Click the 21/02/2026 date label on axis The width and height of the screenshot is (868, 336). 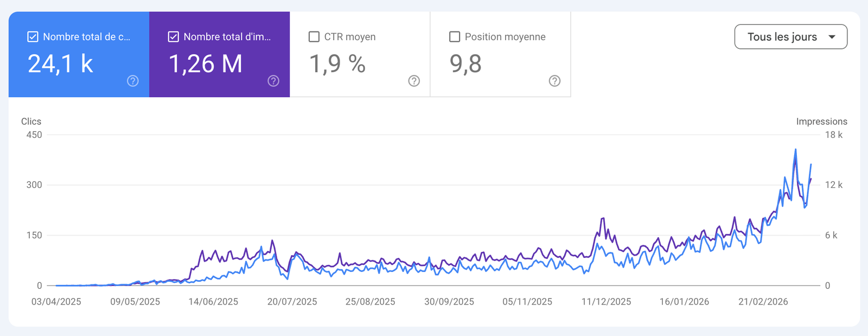pyautogui.click(x=763, y=302)
